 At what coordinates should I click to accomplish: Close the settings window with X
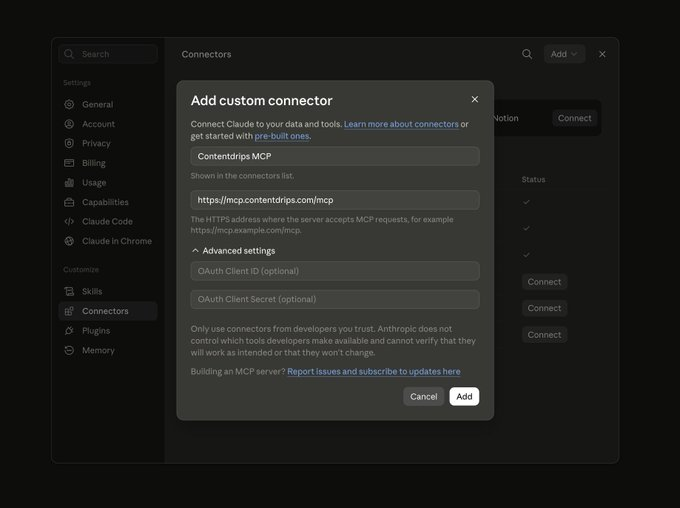click(602, 54)
